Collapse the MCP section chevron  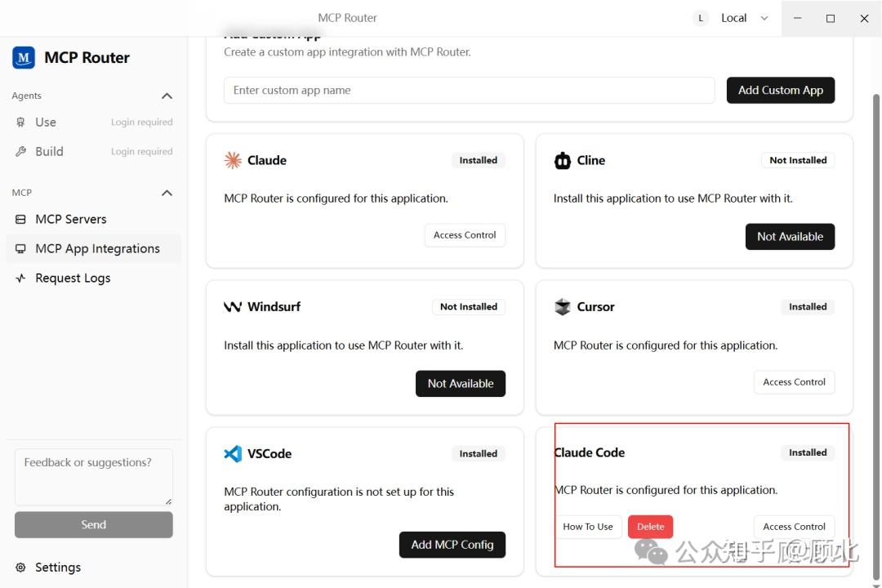coord(167,193)
